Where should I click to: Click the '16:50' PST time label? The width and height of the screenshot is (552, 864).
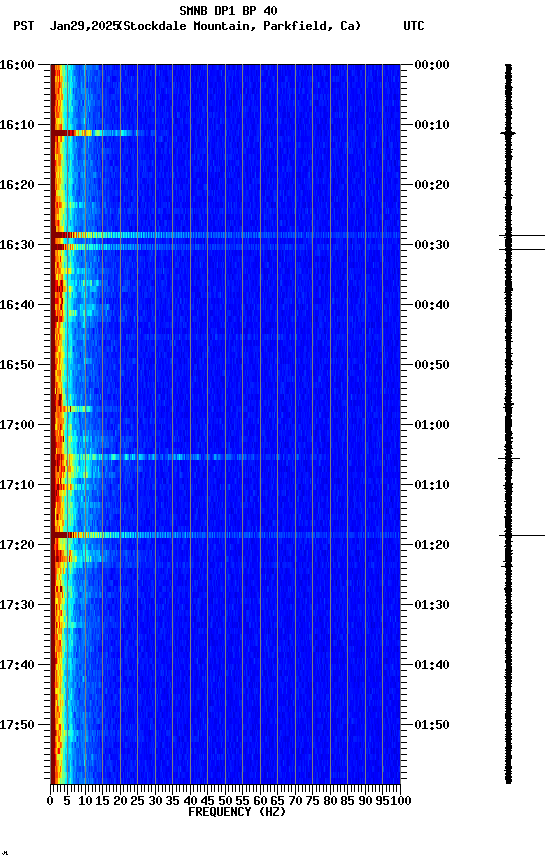(x=17, y=365)
